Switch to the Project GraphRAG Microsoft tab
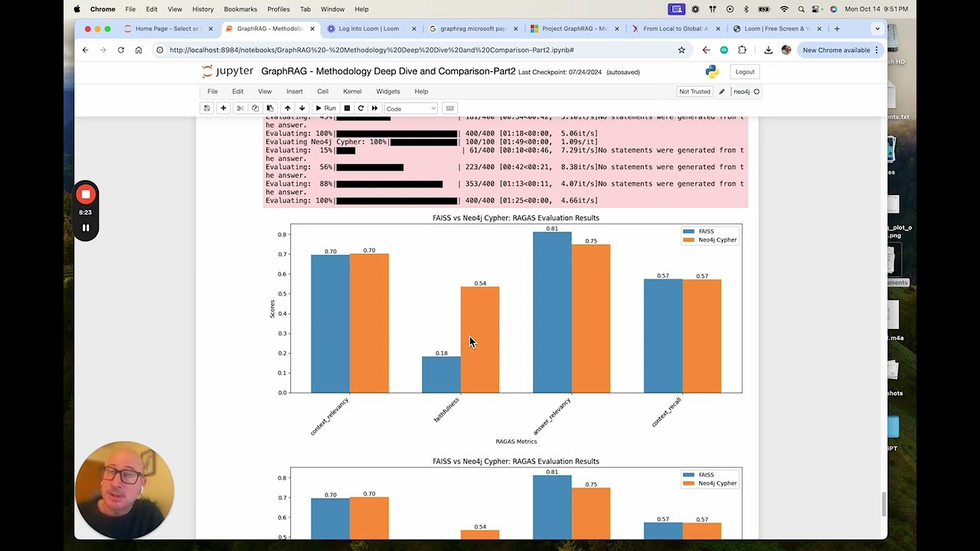This screenshot has height=551, width=980. click(575, 29)
